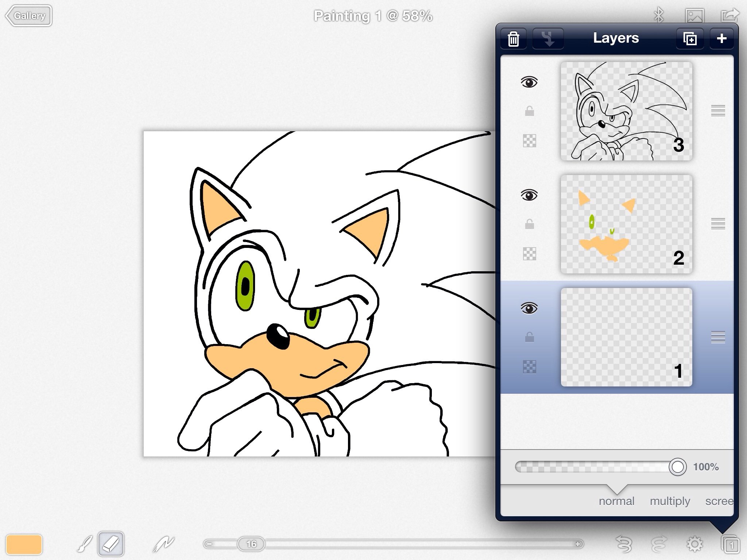Open the share export menu
747x560 pixels.
[730, 15]
